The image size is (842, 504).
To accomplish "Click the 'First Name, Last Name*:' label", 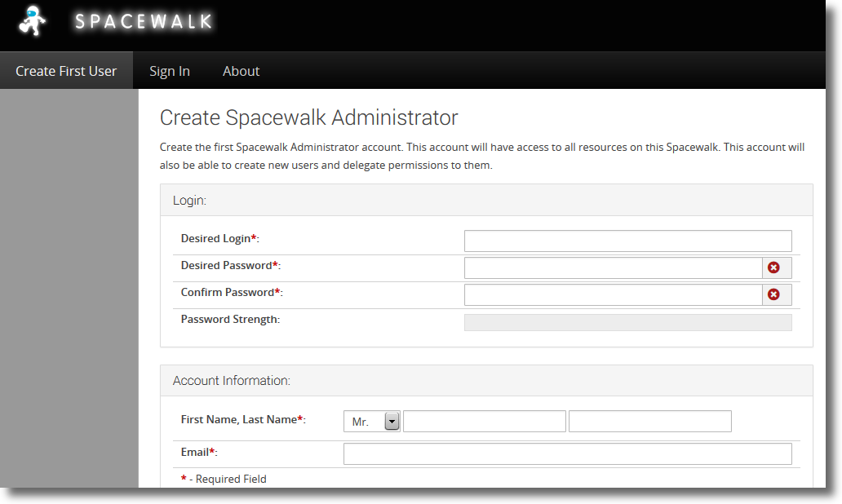I will point(243,419).
